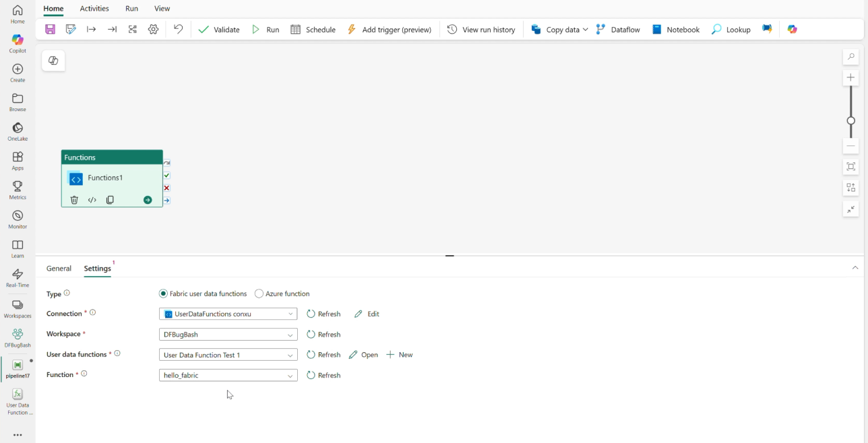Open the User data functions dropdown
The image size is (868, 443).
click(228, 355)
